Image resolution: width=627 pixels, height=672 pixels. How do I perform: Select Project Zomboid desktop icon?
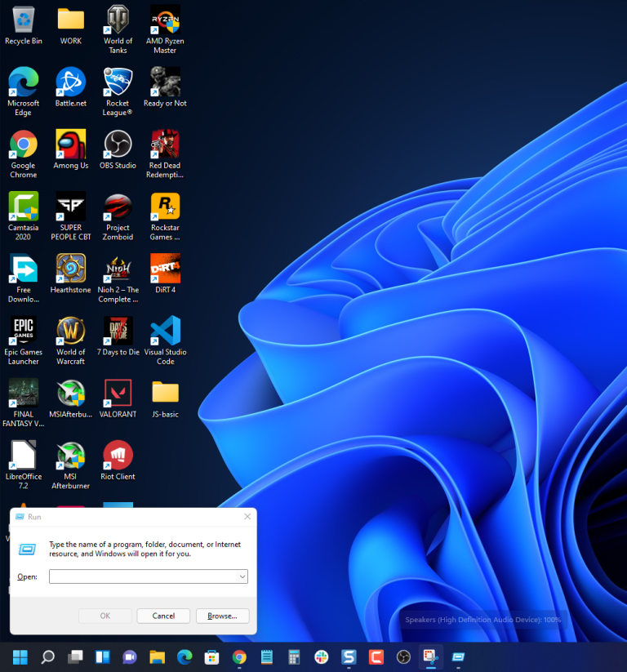click(x=118, y=216)
